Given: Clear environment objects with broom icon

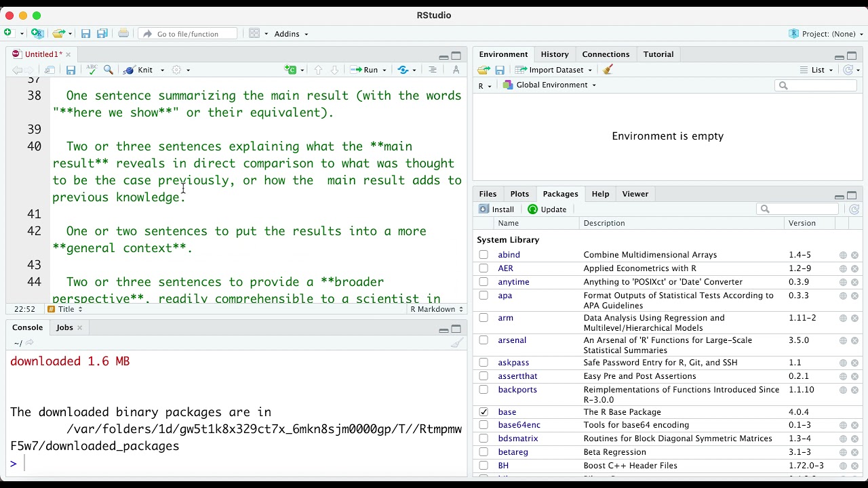Looking at the screenshot, I should click(x=608, y=70).
